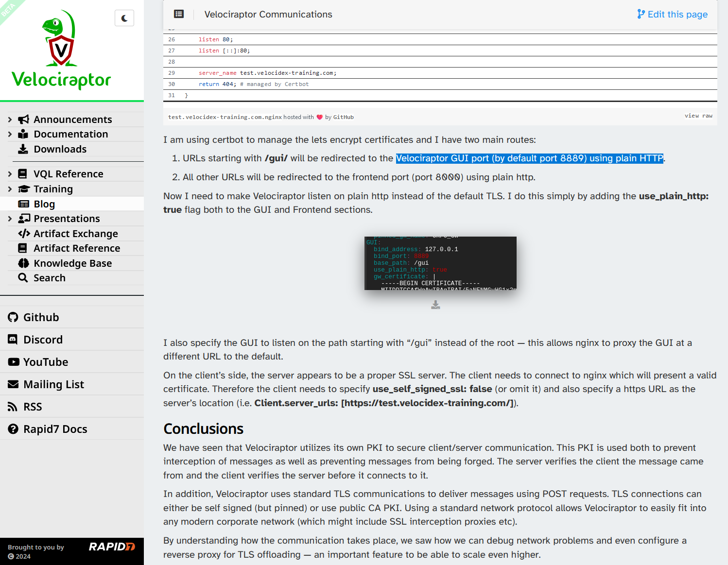Click the RAPID7 logo in footer
This screenshot has width=728, height=565.
tap(112, 547)
